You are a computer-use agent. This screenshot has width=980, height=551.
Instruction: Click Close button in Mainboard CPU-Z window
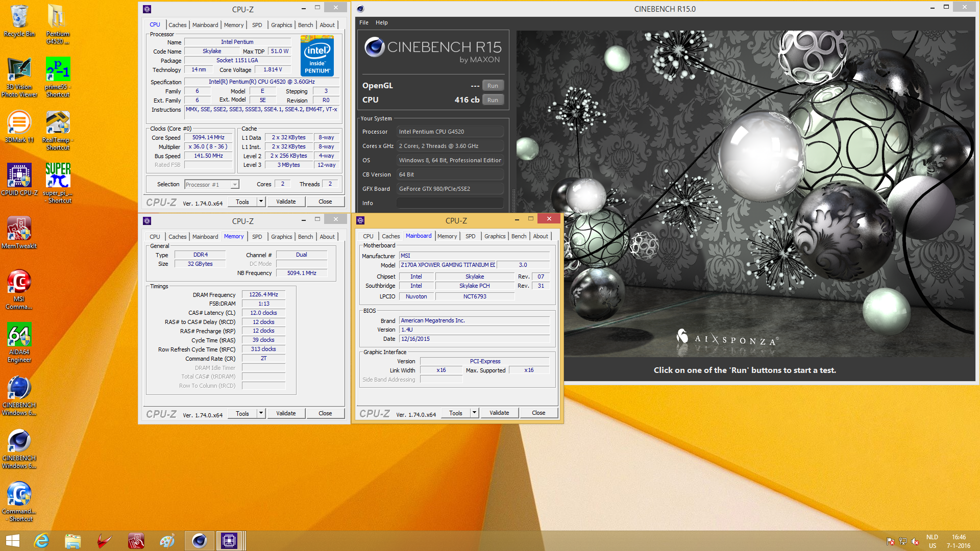pyautogui.click(x=538, y=413)
